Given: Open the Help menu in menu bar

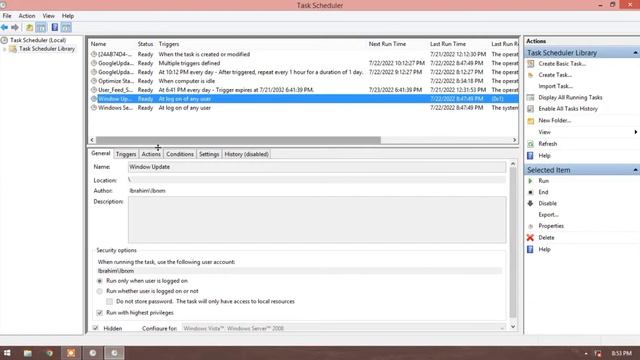Looking at the screenshot, I should pos(68,16).
